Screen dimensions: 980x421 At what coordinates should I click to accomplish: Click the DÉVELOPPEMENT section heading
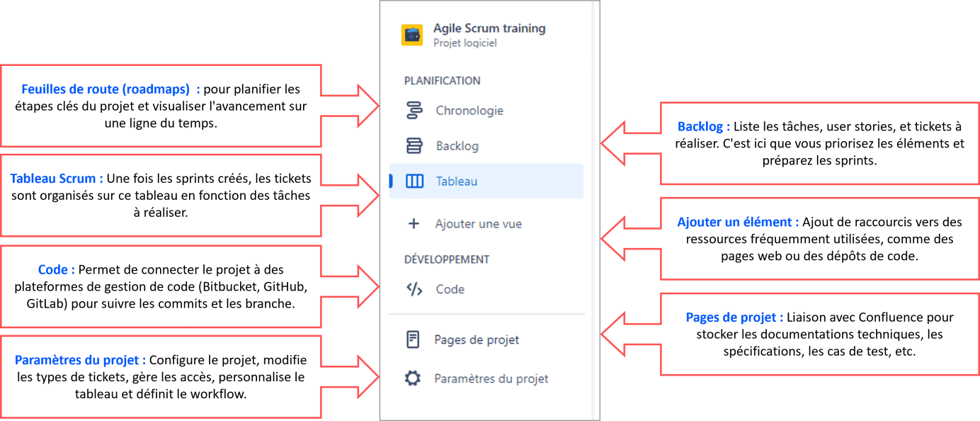pyautogui.click(x=447, y=259)
